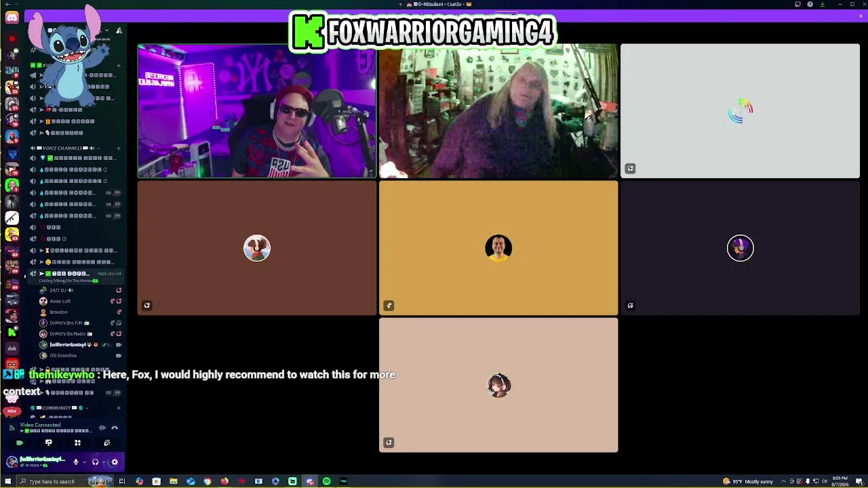Share your screen from voice panel

48,443
